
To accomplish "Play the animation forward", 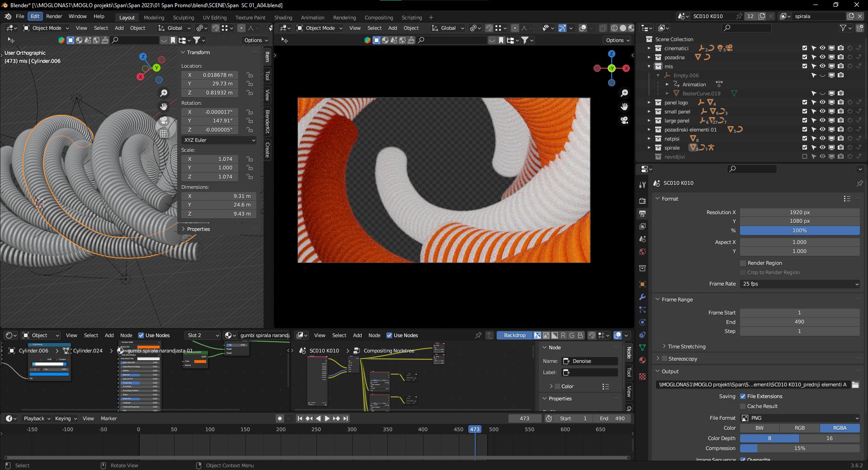I will 327,418.
